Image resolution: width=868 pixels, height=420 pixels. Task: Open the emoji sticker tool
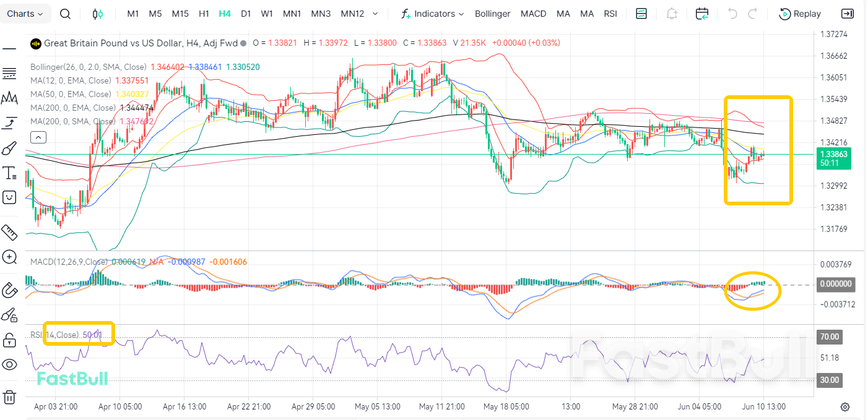click(9, 197)
